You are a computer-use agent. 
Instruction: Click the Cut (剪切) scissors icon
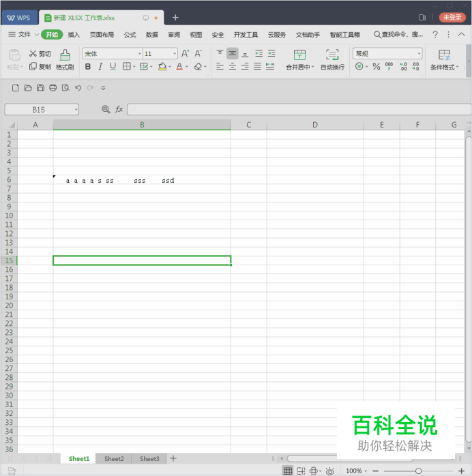pyautogui.click(x=33, y=54)
